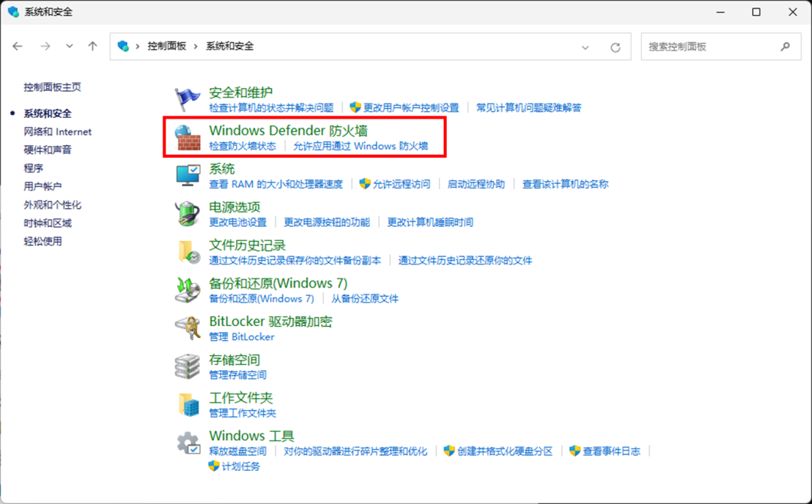Image resolution: width=812 pixels, height=504 pixels.
Task: Open 允许远程访问 link
Action: pyautogui.click(x=401, y=184)
